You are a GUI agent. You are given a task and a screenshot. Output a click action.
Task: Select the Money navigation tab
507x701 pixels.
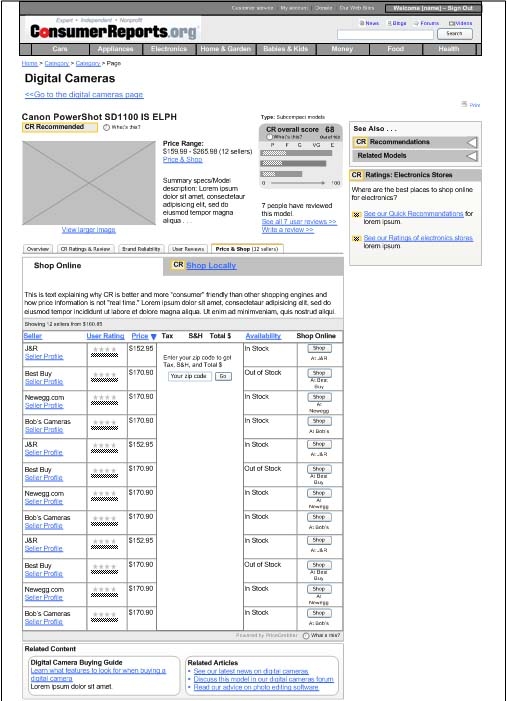pyautogui.click(x=342, y=49)
